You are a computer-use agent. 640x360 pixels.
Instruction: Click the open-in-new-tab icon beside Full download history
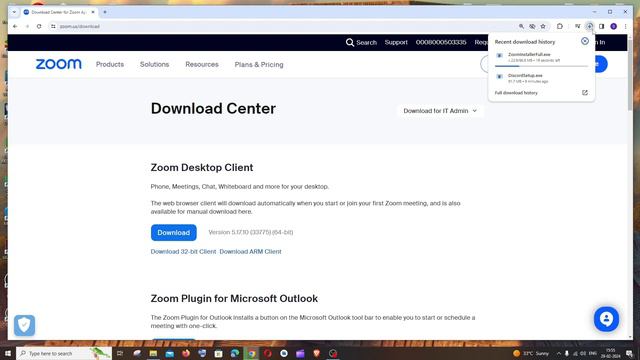tap(584, 93)
